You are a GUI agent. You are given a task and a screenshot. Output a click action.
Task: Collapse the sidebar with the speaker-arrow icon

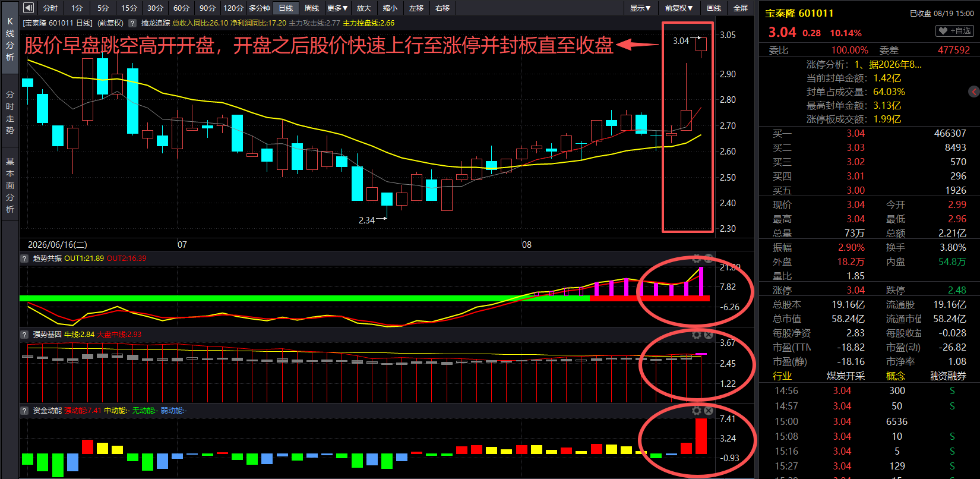tap(29, 8)
